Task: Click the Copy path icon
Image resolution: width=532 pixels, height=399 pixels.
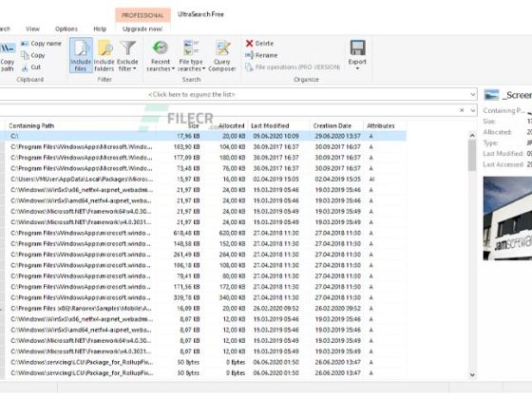Action: 8,48
